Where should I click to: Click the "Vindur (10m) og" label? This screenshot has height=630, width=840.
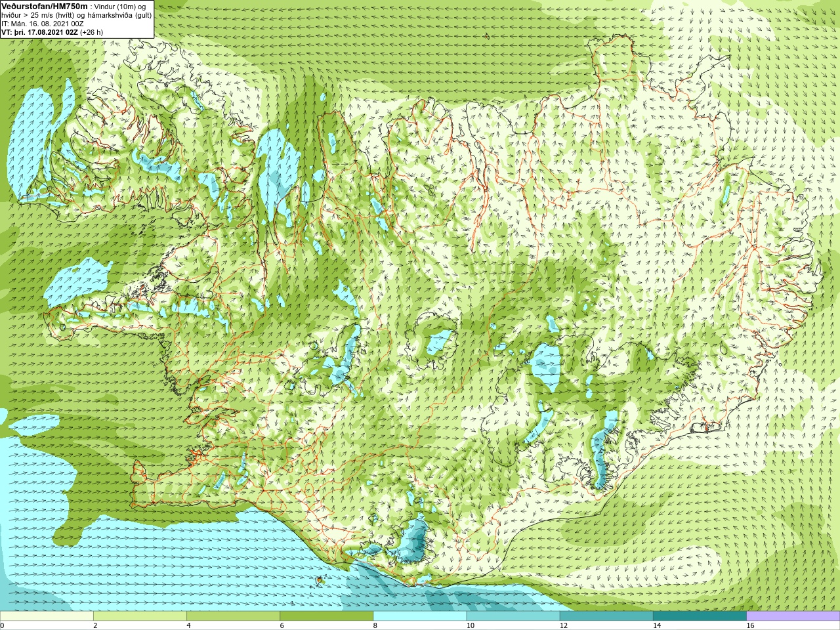121,7
